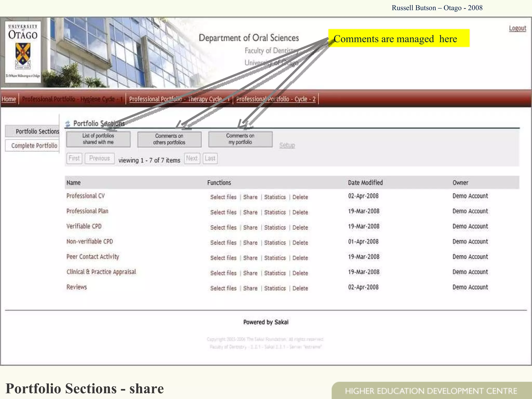Select files for Non-verifiable CPD
Viewport: 532px width, 399px height.
(x=223, y=243)
